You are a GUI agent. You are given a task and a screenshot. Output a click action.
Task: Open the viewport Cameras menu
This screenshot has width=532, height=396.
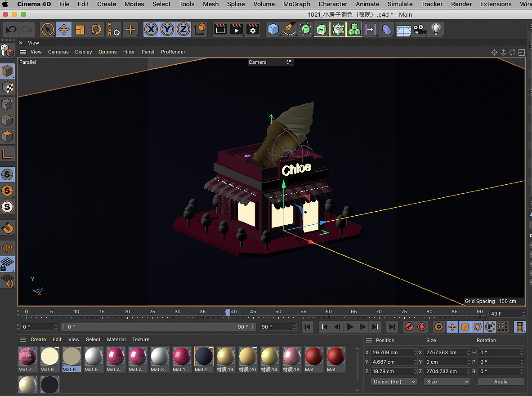[58, 52]
